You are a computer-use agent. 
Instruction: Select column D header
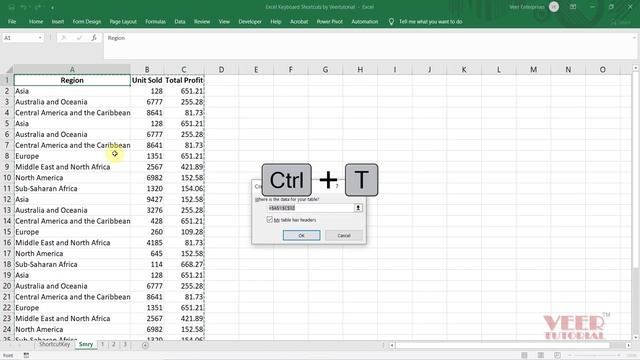pyautogui.click(x=221, y=69)
